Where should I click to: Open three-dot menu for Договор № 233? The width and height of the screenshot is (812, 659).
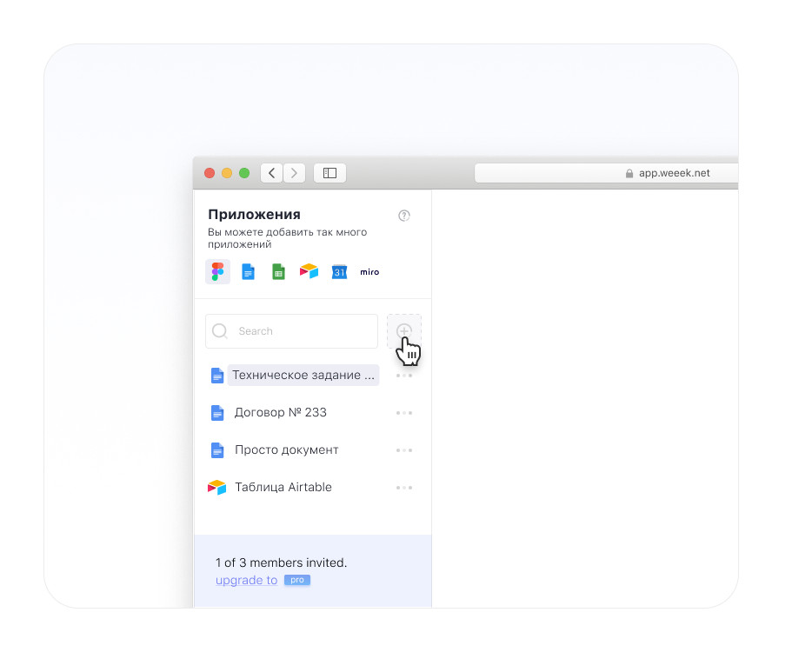point(403,413)
